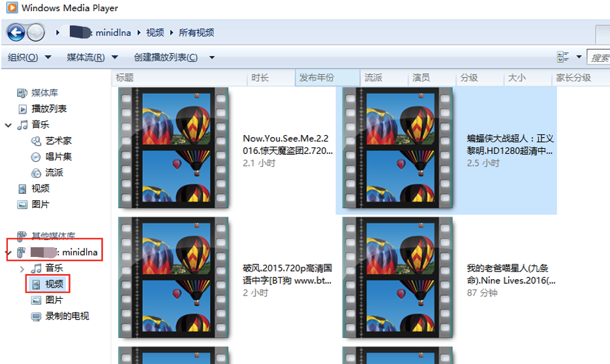Viewport: 610px width, 364px height.
Task: Expand the 创建播放列表 dropdown arrow
Action: click(x=211, y=57)
